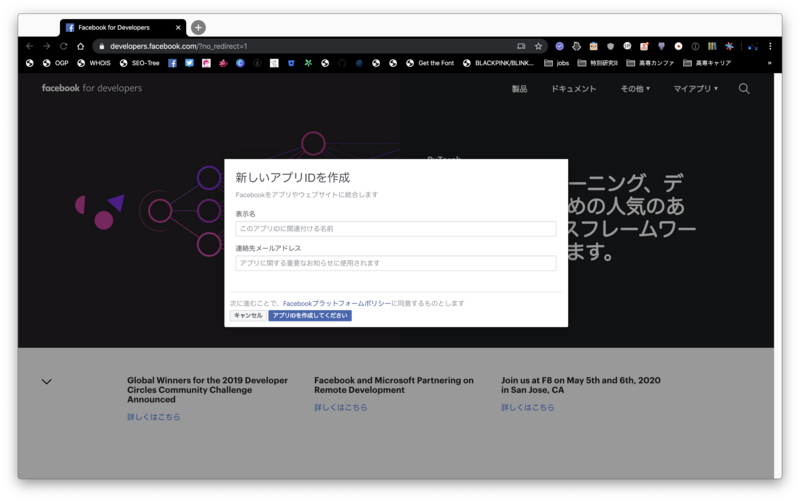This screenshot has height=501, width=800.
Task: Click the 新しいアプリIDを作成 dialog title
Action: pyautogui.click(x=292, y=178)
